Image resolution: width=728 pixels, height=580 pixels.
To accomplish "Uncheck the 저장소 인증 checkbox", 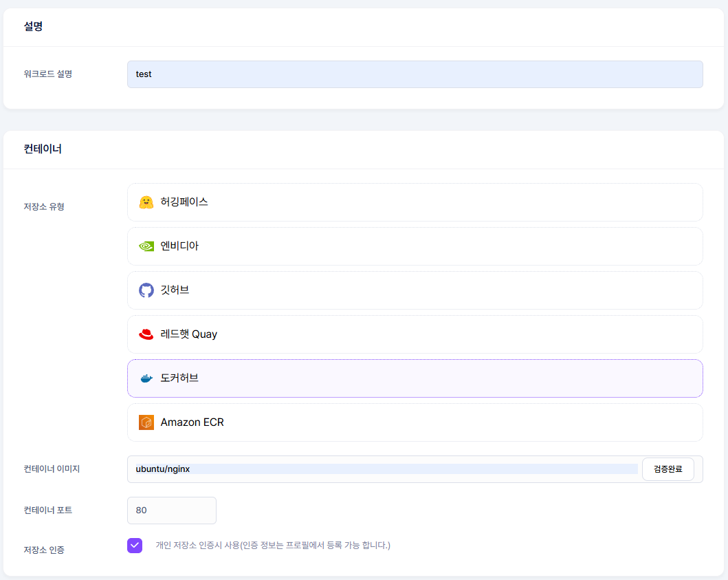I will [x=135, y=546].
